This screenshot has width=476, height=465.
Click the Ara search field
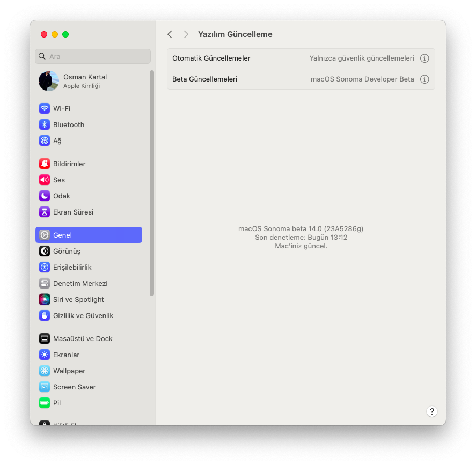click(93, 56)
